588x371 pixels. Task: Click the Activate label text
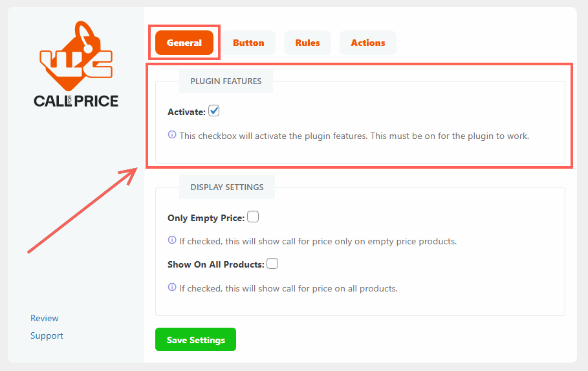[186, 112]
